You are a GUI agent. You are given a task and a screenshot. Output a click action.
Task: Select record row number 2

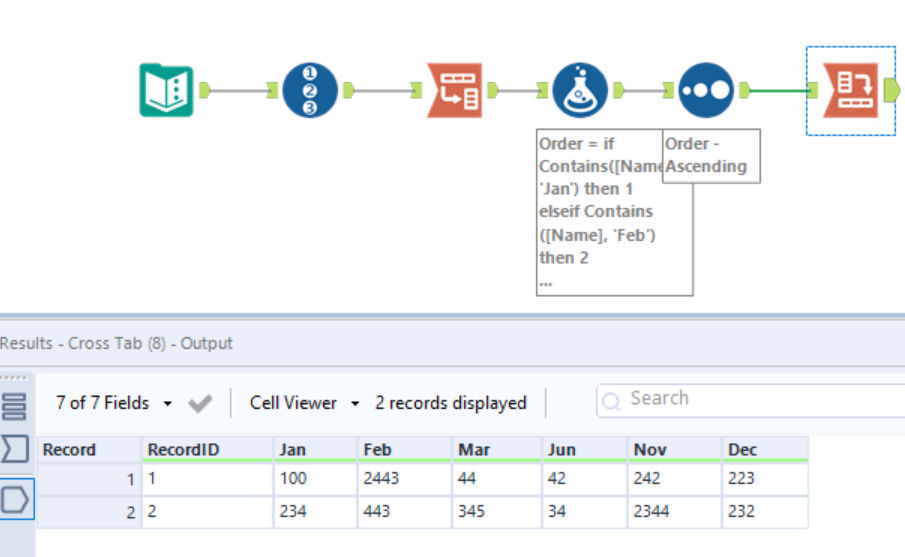(x=90, y=512)
